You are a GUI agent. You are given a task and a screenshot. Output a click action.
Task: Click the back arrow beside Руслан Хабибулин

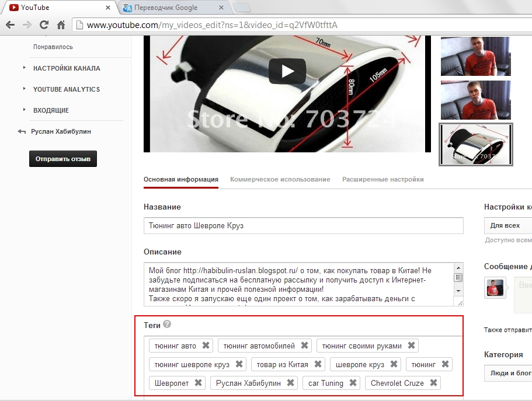click(x=22, y=132)
